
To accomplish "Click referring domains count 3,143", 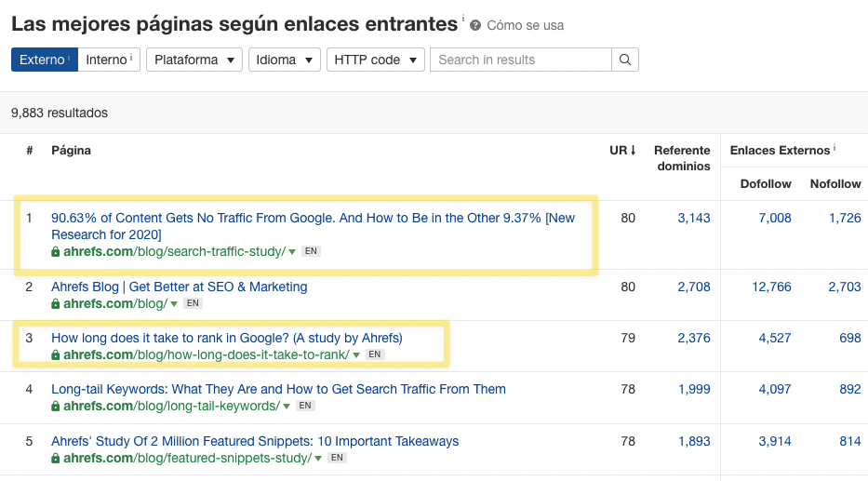I will (694, 218).
